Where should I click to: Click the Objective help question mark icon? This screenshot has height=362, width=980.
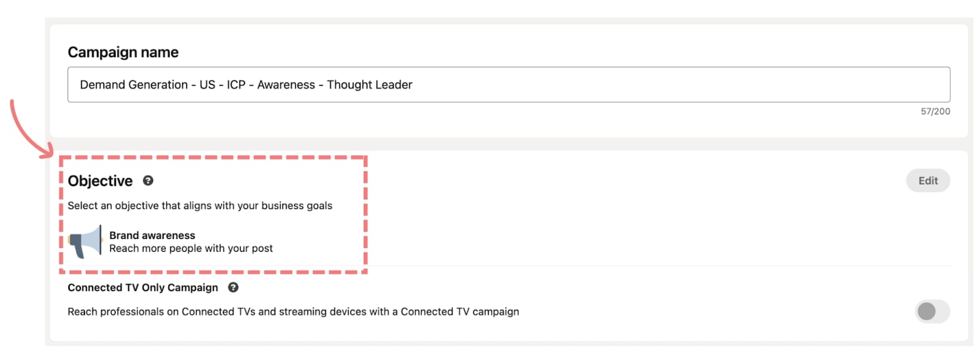(x=148, y=181)
